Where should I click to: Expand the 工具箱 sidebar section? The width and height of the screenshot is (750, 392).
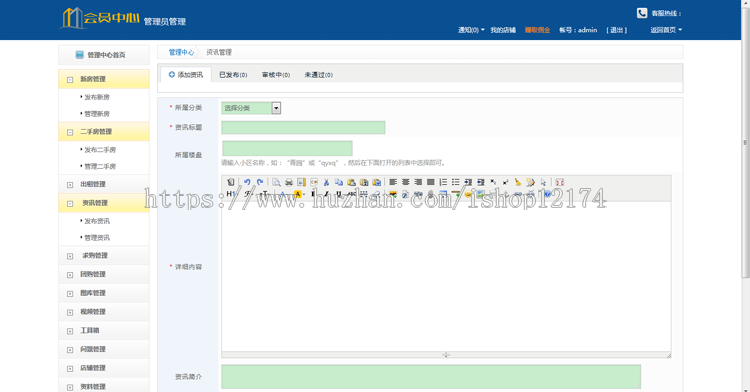pos(70,331)
